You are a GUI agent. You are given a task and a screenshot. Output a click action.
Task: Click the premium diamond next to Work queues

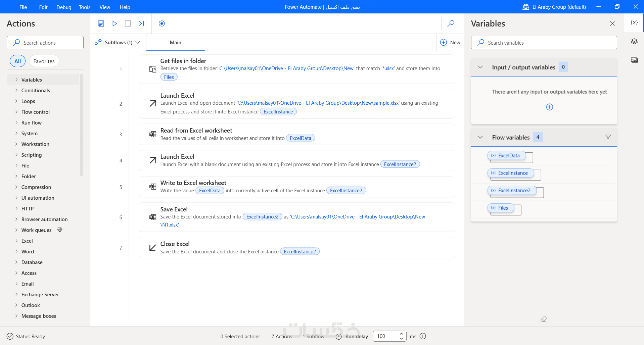60,230
